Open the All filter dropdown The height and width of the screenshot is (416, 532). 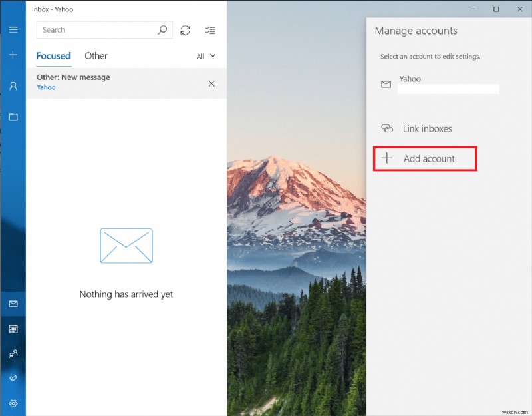point(206,56)
